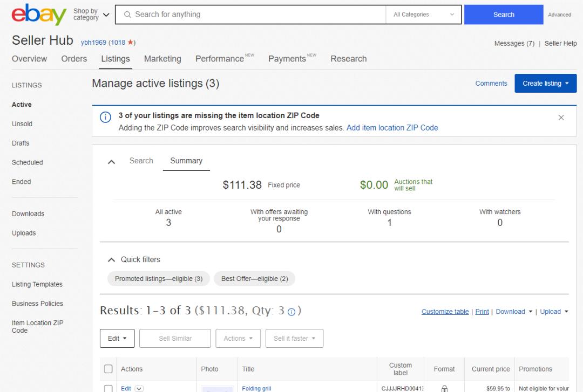This screenshot has width=583, height=392.
Task: Switch to the Marketing tab
Action: coord(162,59)
